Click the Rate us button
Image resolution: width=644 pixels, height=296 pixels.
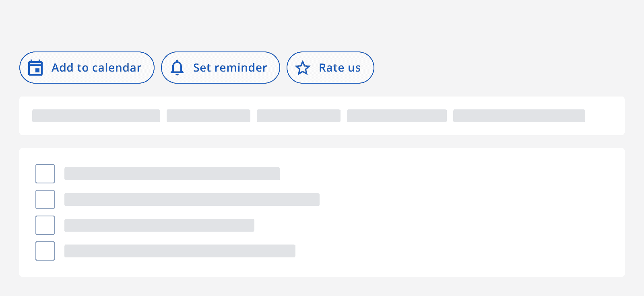pos(330,68)
